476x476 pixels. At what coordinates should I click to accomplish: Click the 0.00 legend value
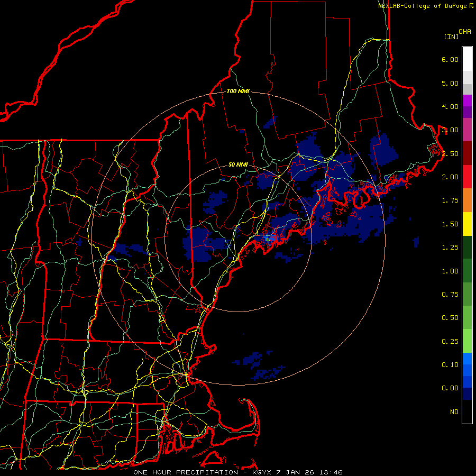450,388
